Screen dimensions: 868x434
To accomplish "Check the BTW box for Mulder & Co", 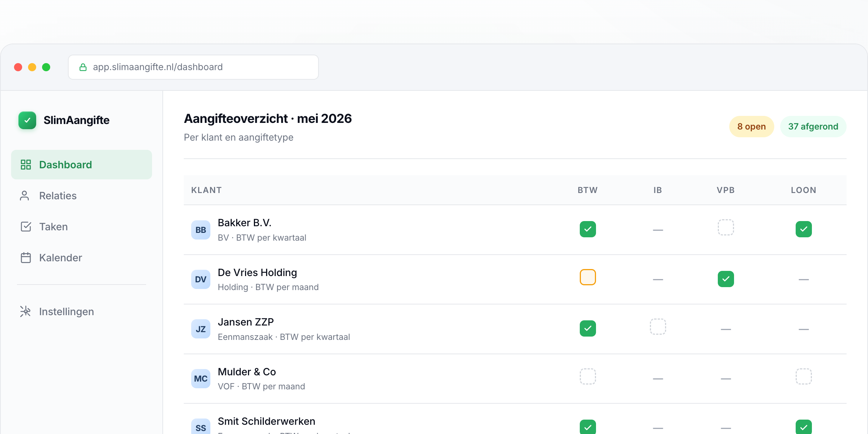I will 588,376.
